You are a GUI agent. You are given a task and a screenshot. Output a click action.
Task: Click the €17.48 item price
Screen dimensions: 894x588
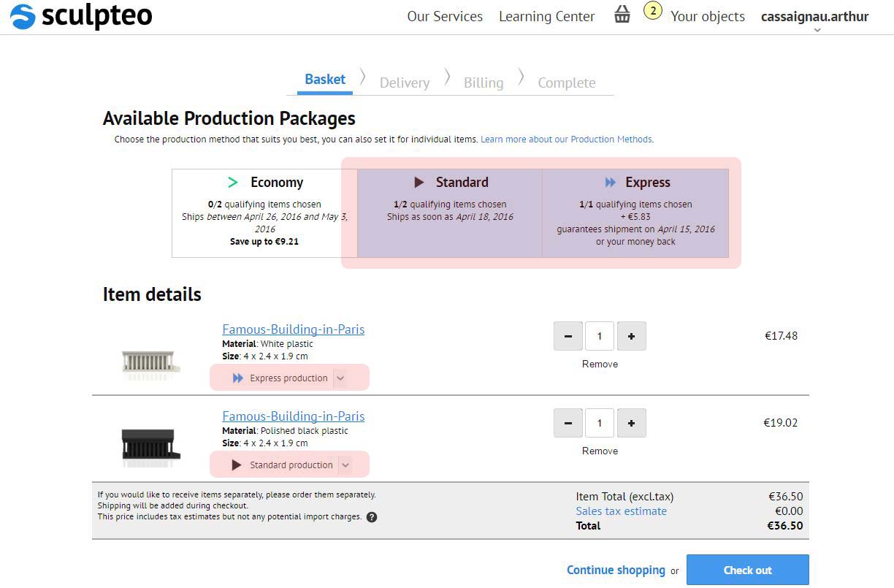(x=782, y=336)
